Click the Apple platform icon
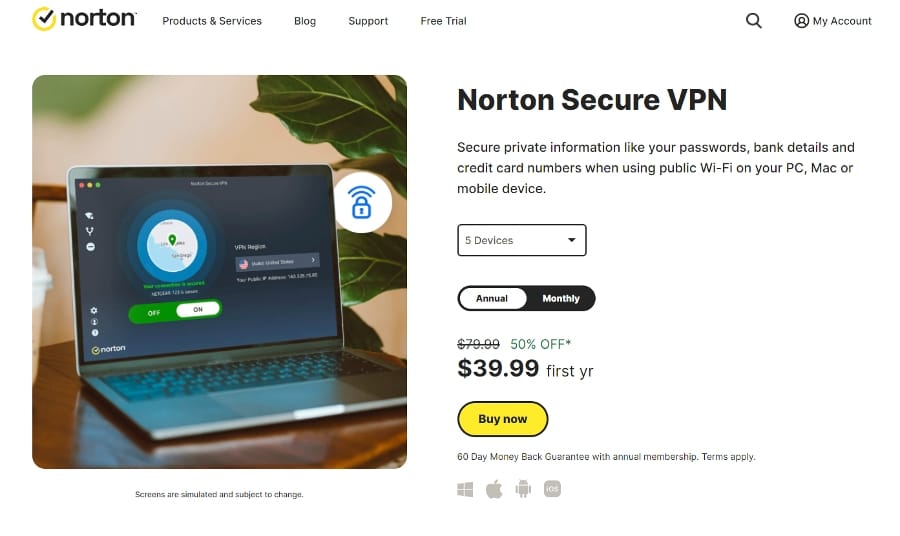Screen dimensions: 900x536 pos(494,489)
